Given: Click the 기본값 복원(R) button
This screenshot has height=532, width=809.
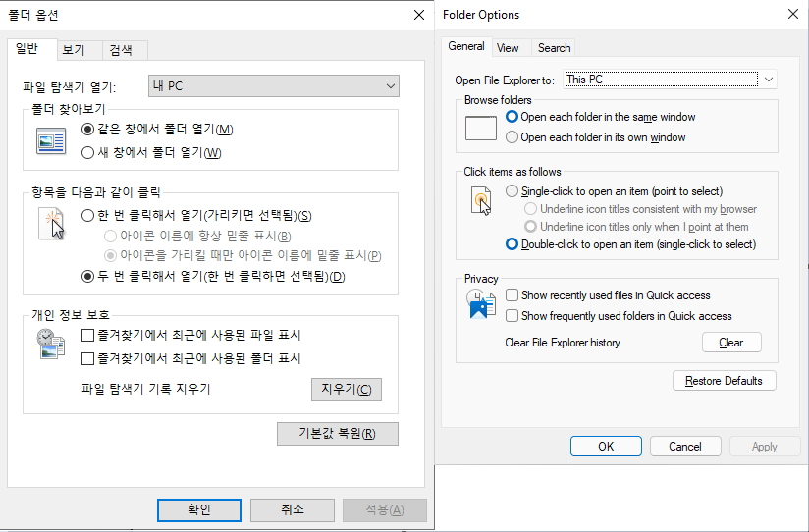Looking at the screenshot, I should (x=338, y=434).
